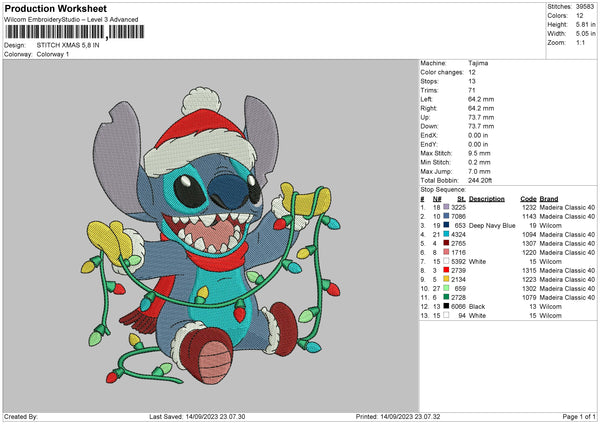Click the barcode under the worksheet title
600x424 pixels.
coord(75,32)
